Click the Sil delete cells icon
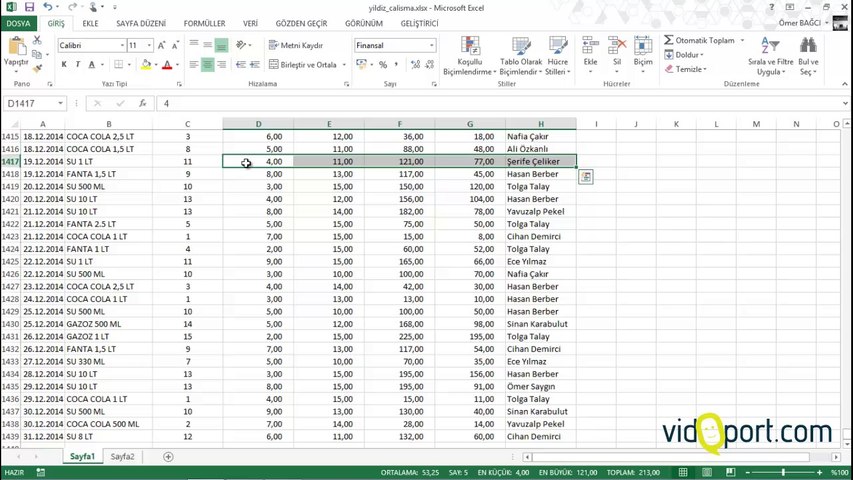This screenshot has height=480, width=853. pos(617,46)
